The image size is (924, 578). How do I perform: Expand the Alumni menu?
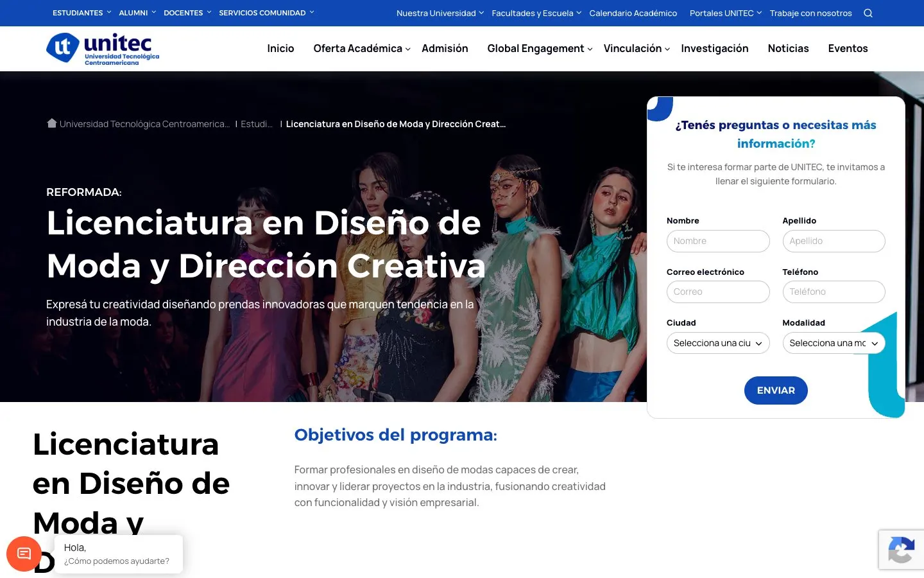[137, 13]
